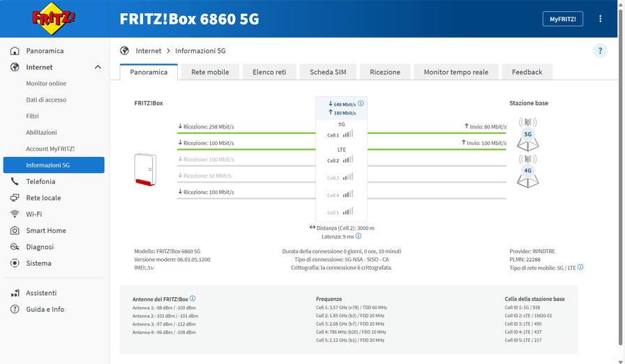The width and height of the screenshot is (625, 364).
Task: Switch to the Elenco reti tab
Action: pos(269,72)
